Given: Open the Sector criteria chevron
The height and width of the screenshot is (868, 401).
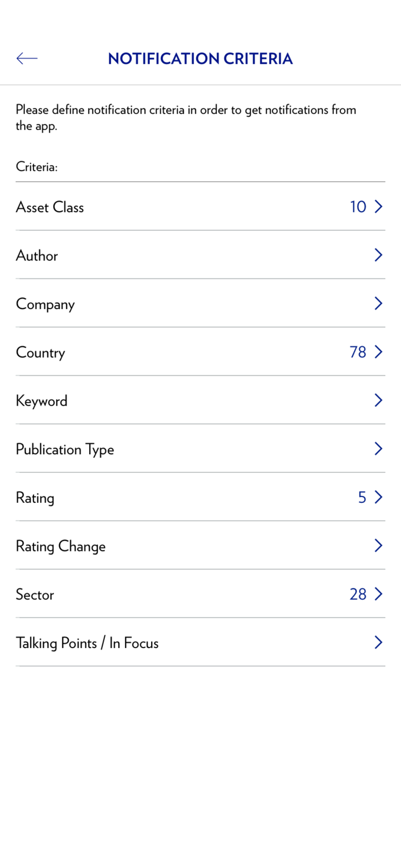Looking at the screenshot, I should click(x=378, y=594).
